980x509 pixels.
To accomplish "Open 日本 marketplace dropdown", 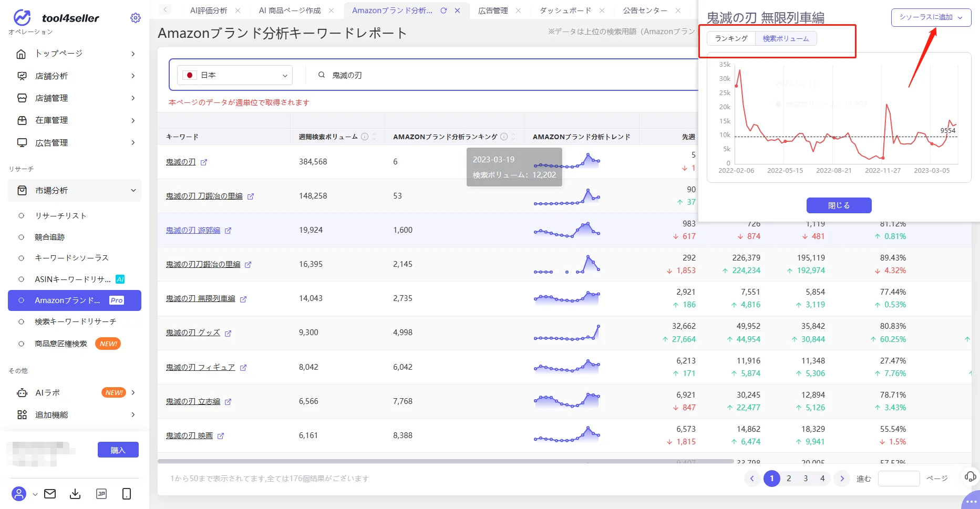I will click(235, 75).
